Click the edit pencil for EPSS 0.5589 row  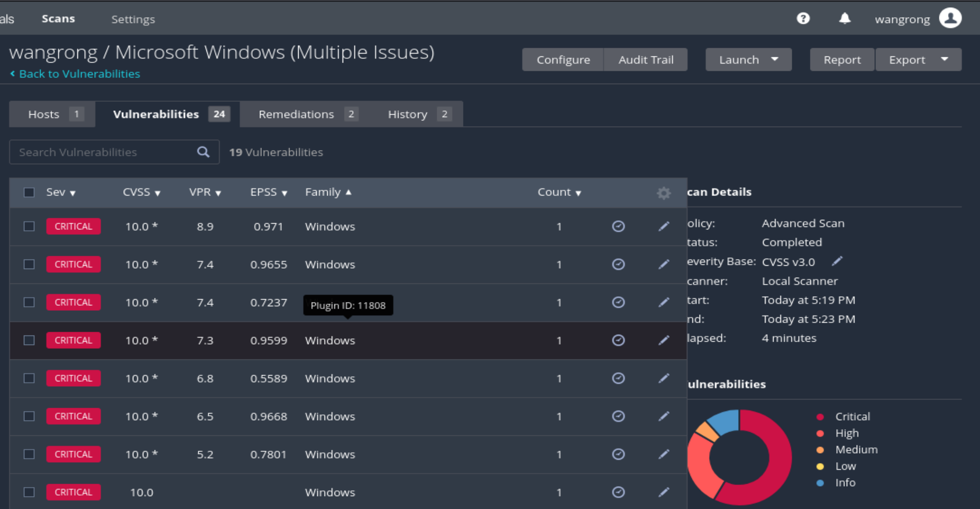(x=664, y=378)
